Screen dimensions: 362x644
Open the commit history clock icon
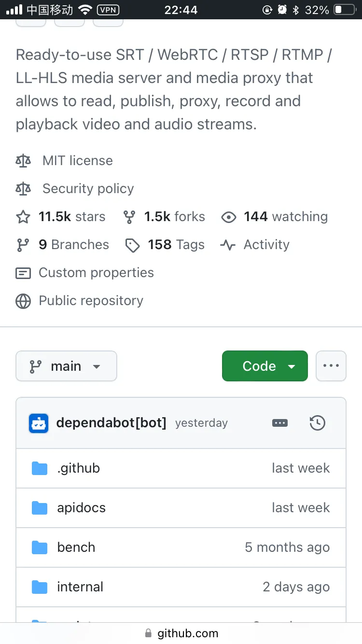pos(317,423)
